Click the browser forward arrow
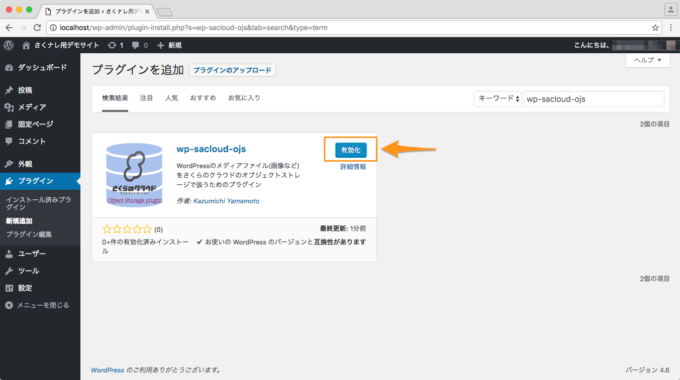This screenshot has width=680, height=380. [23, 27]
